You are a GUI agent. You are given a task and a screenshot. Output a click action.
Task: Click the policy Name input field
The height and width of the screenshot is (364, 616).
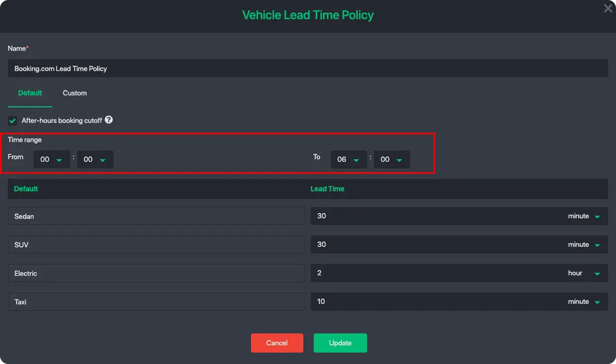(307, 68)
